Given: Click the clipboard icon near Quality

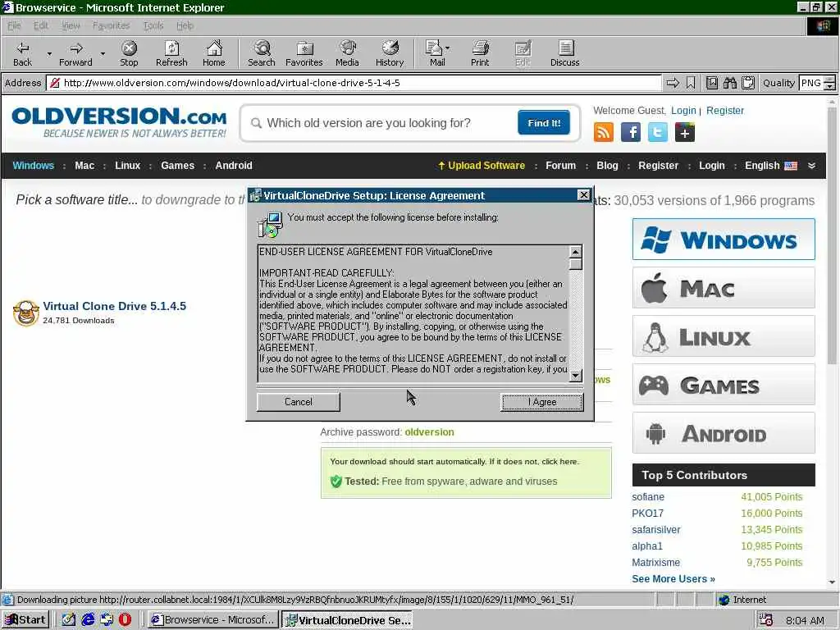Looking at the screenshot, I should coord(748,83).
